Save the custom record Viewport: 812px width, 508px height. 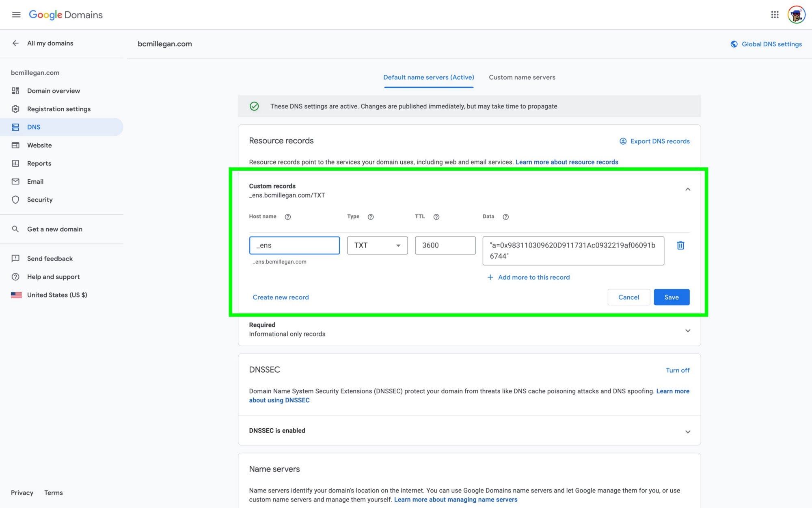[671, 297]
